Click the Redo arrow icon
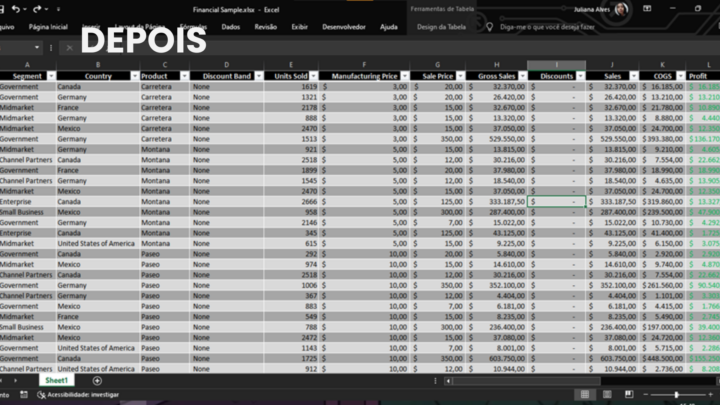The width and height of the screenshot is (720, 405). [x=37, y=9]
